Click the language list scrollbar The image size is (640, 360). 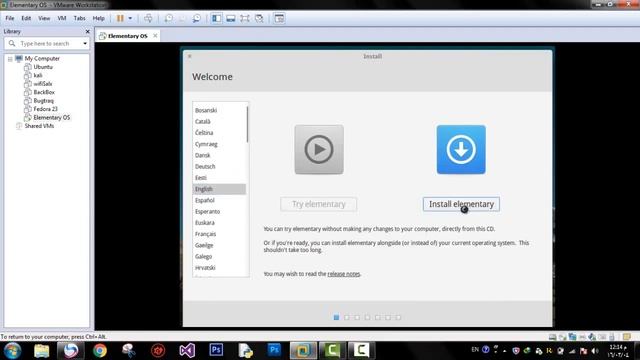[x=247, y=124]
